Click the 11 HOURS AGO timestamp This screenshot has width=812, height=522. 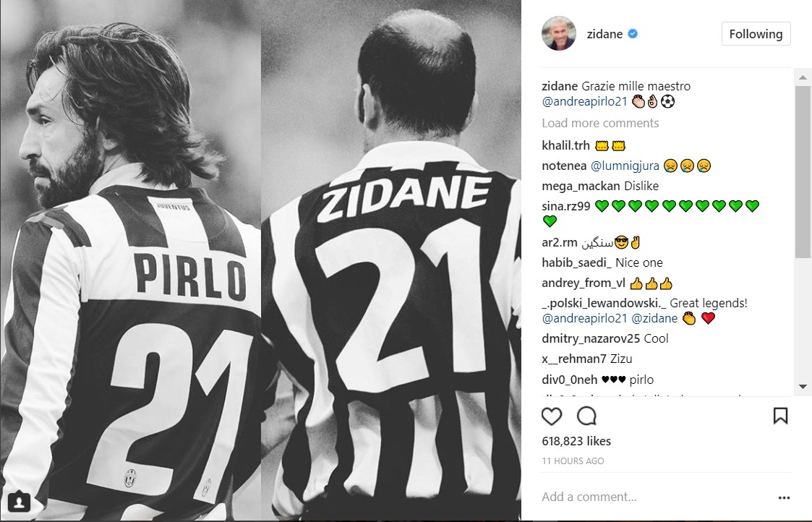573,461
